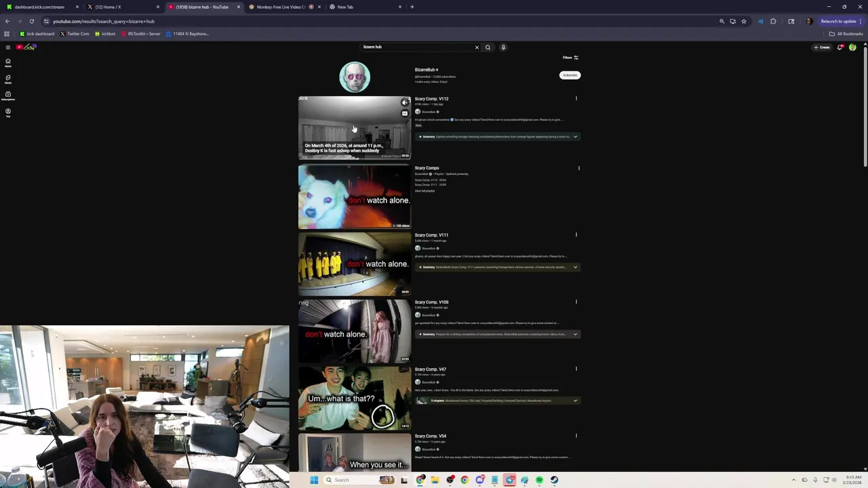868x488 pixels.
Task: Open a new browser tab
Action: click(412, 7)
